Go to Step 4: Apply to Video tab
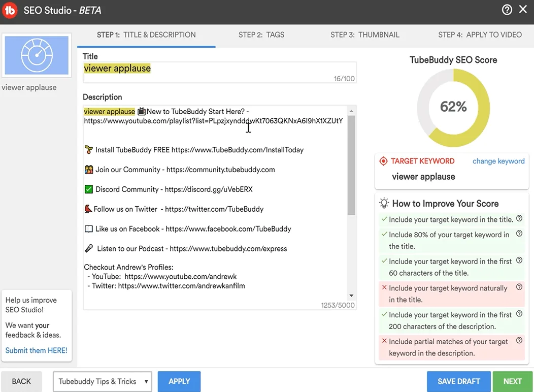This screenshot has height=392, width=534. [x=480, y=35]
